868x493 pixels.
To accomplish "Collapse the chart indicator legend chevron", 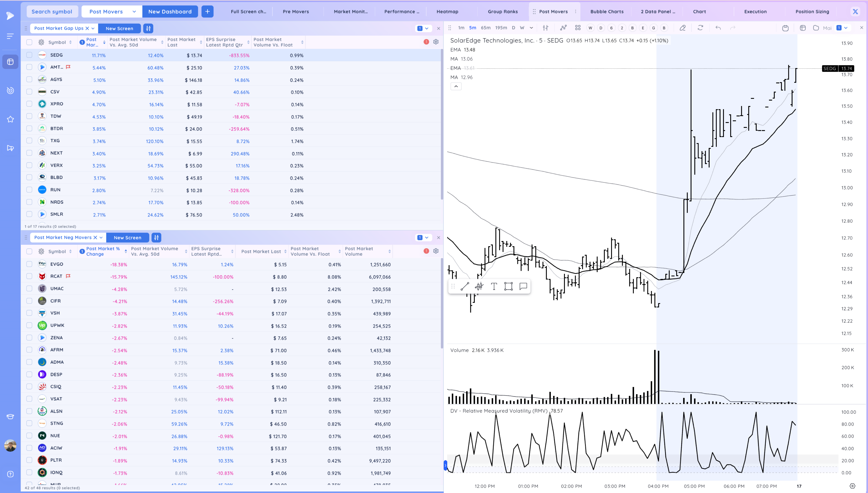I will [456, 86].
